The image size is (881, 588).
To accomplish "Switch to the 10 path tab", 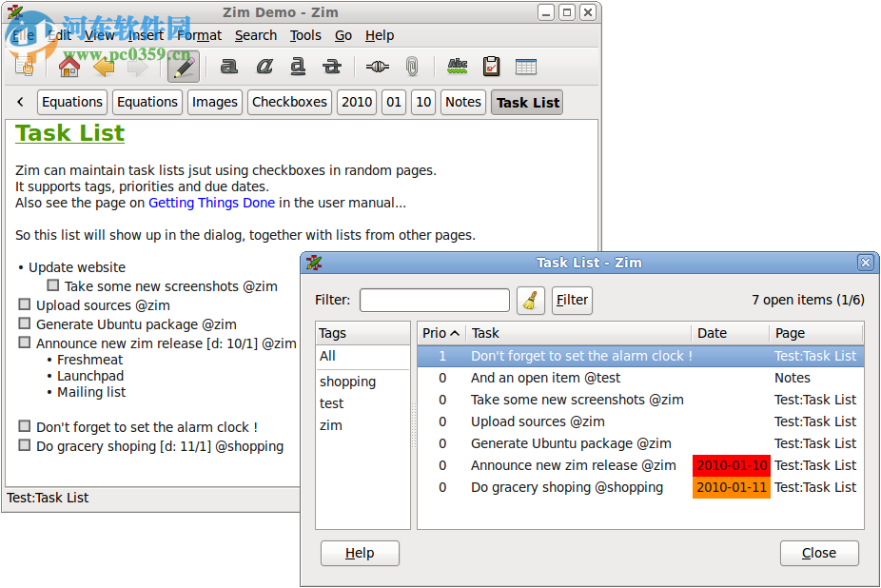I will 423,103.
